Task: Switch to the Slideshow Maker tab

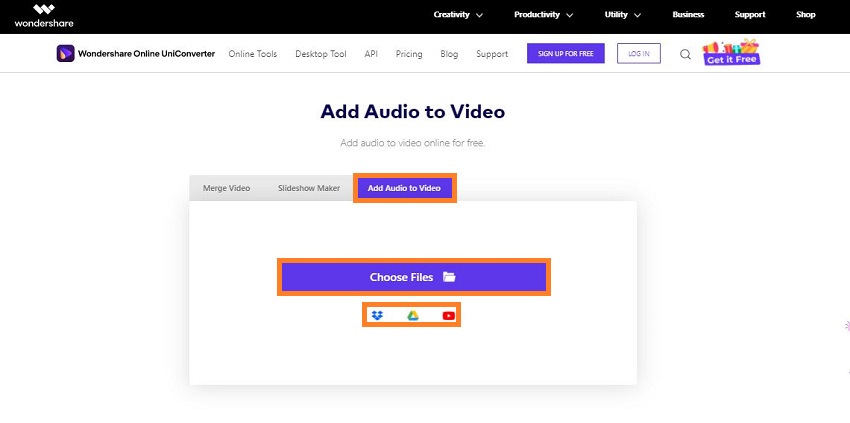Action: pos(309,188)
